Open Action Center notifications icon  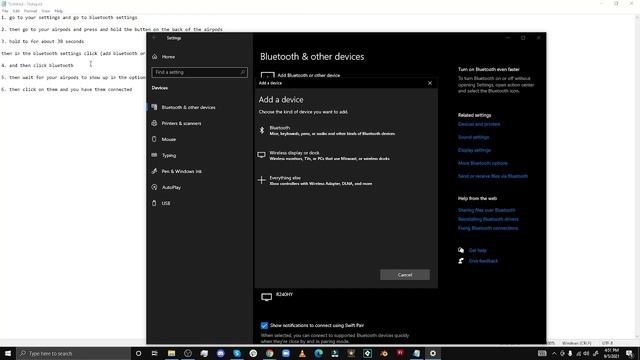pos(630,353)
